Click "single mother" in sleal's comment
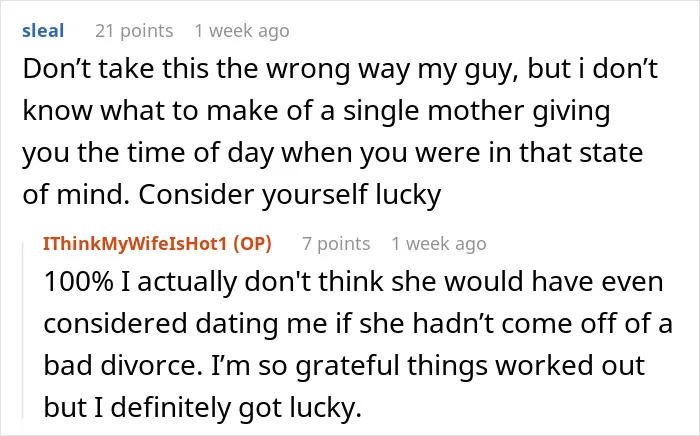Viewport: 700px width, 436px height. point(433,112)
